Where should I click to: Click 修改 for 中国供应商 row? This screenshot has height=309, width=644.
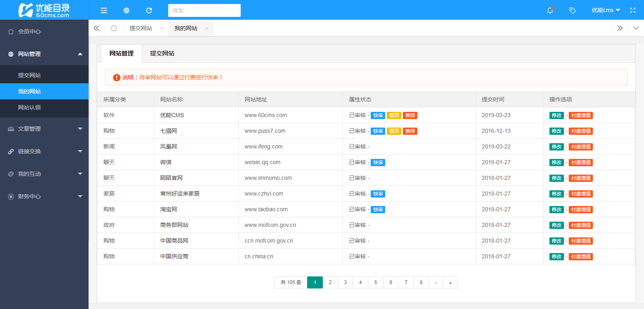[x=557, y=257]
